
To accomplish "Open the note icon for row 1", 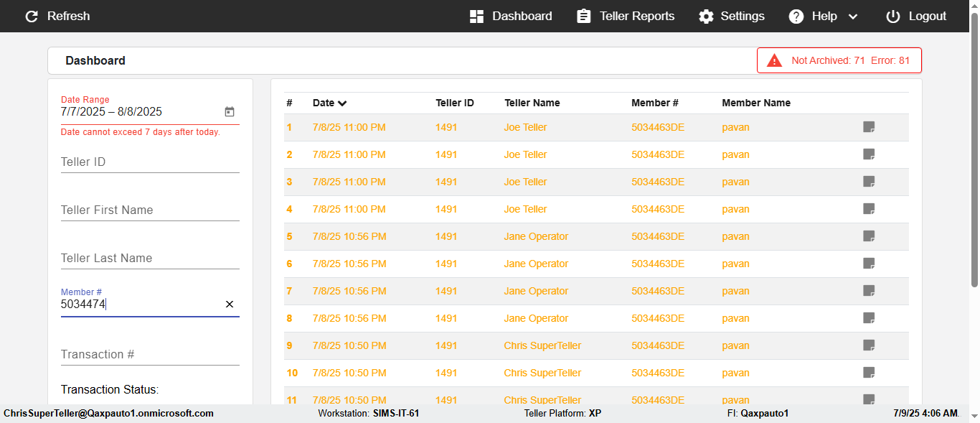I will point(869,127).
